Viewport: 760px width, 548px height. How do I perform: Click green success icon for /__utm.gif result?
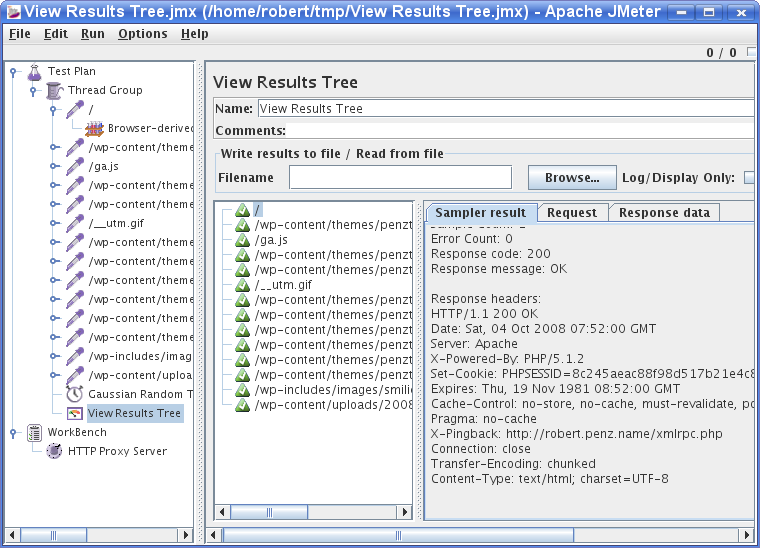click(x=242, y=285)
